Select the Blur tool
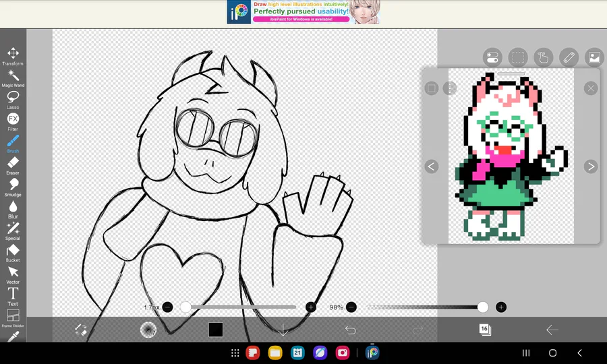 [x=13, y=209]
